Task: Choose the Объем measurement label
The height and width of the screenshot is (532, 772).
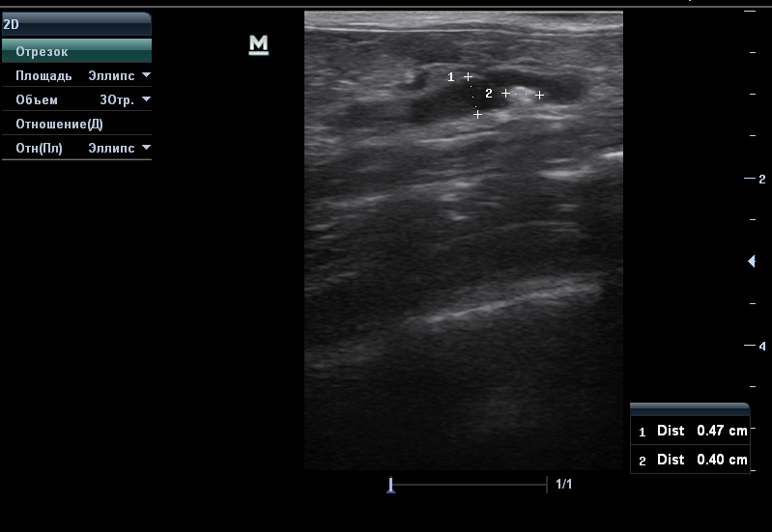Action: click(x=37, y=99)
